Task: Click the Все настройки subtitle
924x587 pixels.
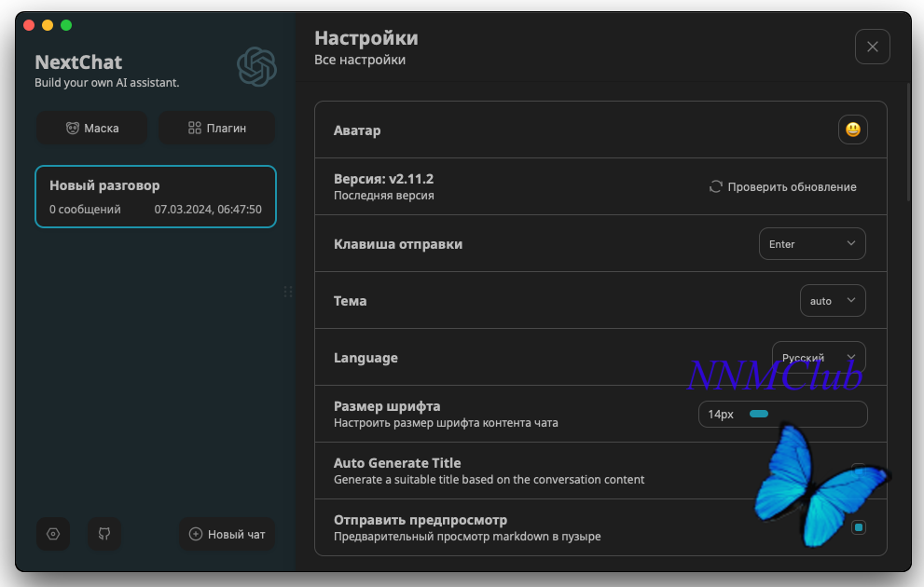Action: [360, 60]
